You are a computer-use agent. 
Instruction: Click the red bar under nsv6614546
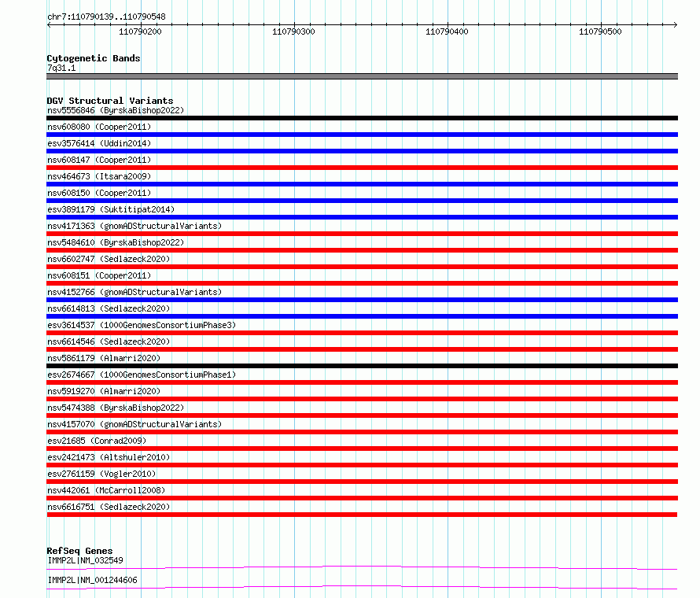(x=362, y=349)
